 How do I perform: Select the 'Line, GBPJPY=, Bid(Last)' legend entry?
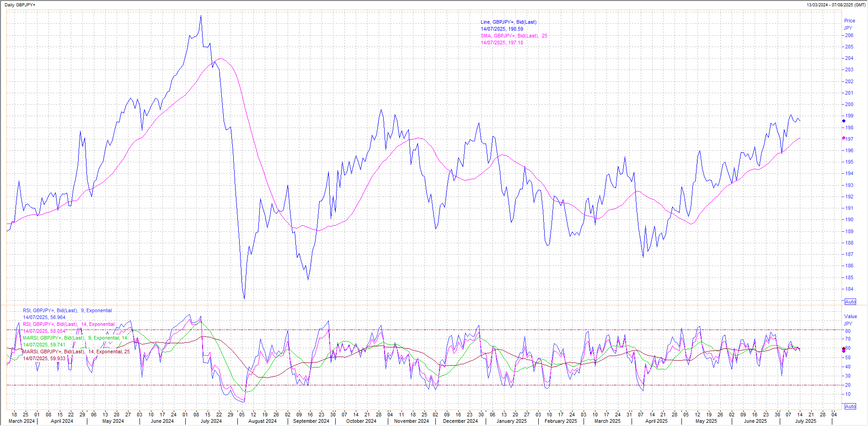[508, 22]
